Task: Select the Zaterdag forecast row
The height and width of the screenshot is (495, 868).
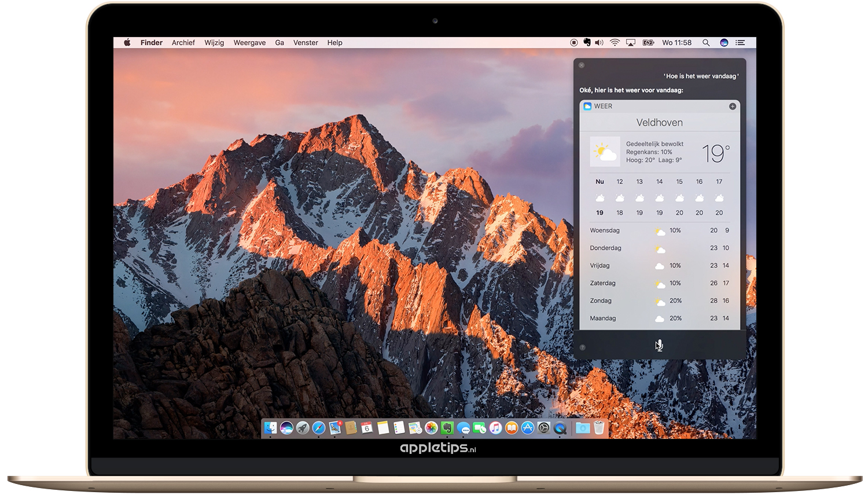Action: (659, 283)
